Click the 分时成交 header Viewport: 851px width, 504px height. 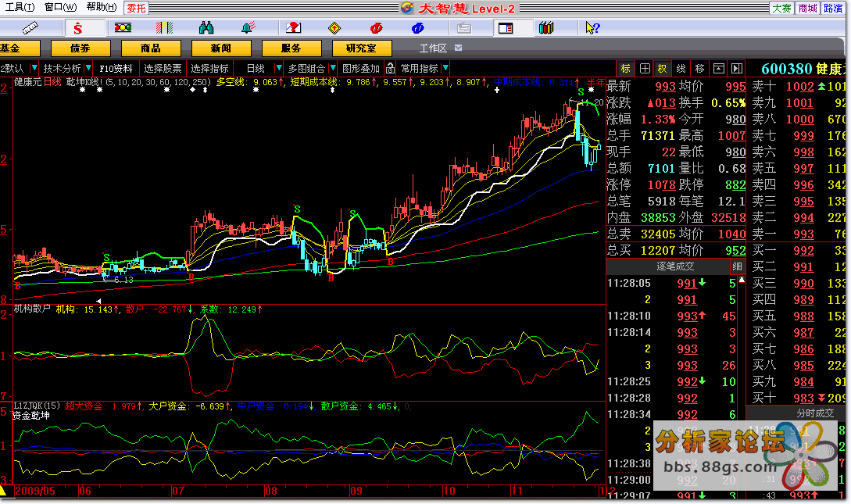(x=814, y=413)
